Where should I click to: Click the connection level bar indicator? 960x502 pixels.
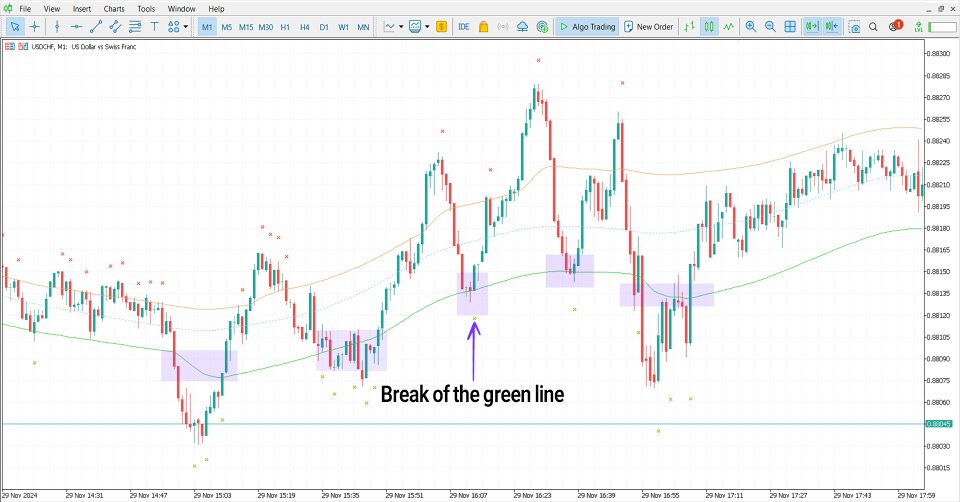(942, 27)
